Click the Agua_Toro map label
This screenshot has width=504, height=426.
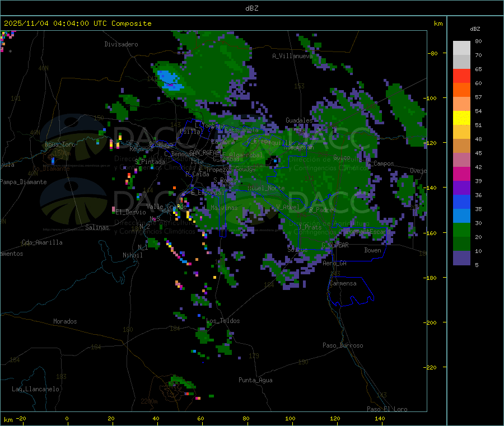click(x=60, y=144)
